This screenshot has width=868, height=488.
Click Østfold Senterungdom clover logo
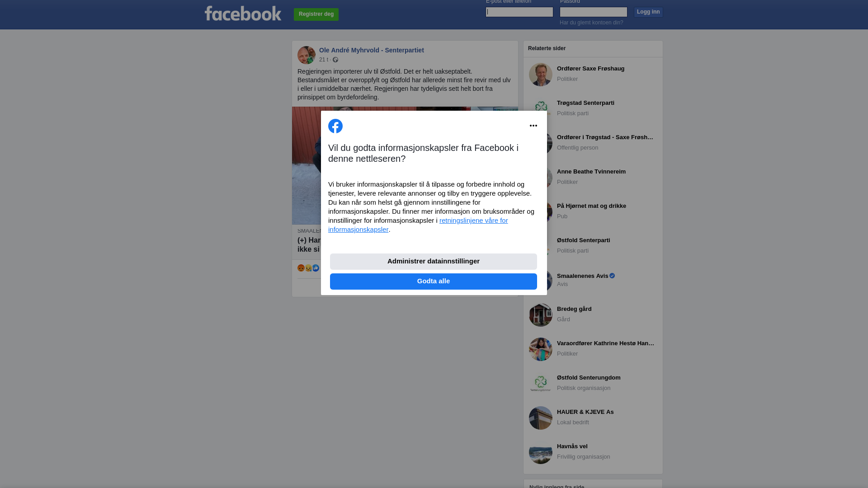pos(541,384)
